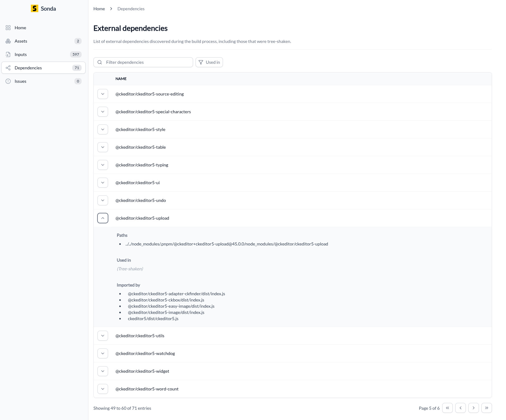Click the ckeditor5-ckbox/dist/index.js importer

(x=166, y=300)
